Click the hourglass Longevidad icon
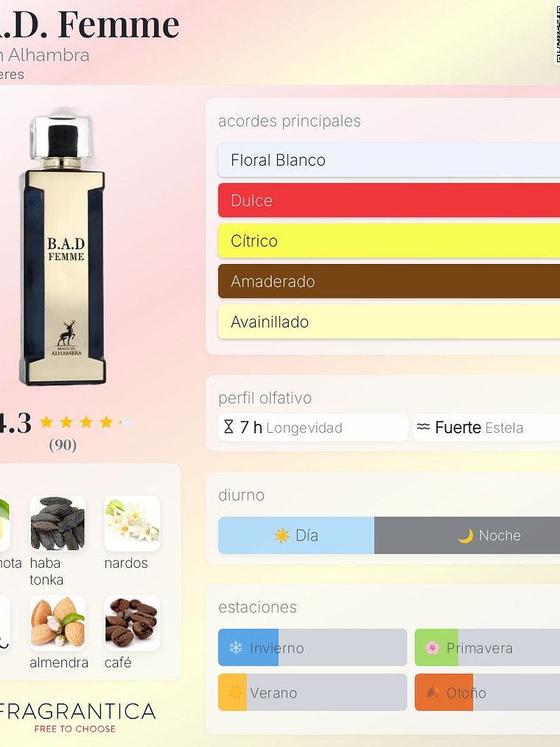Screen dimensions: 560x747 point(228,427)
